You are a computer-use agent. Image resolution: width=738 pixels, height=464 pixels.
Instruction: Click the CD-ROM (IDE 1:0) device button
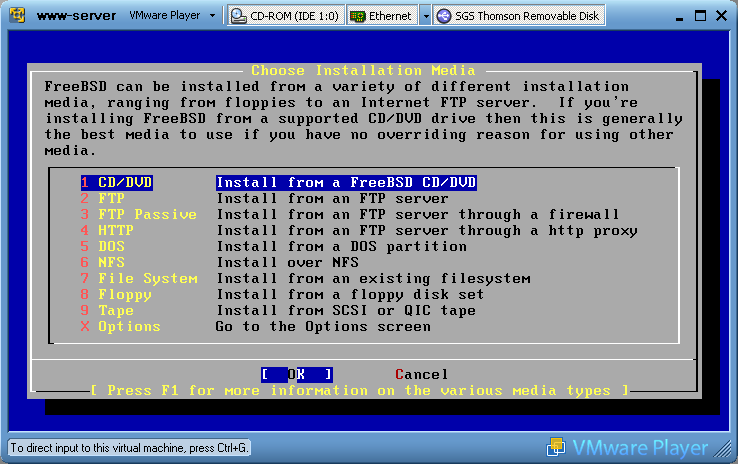tap(286, 16)
